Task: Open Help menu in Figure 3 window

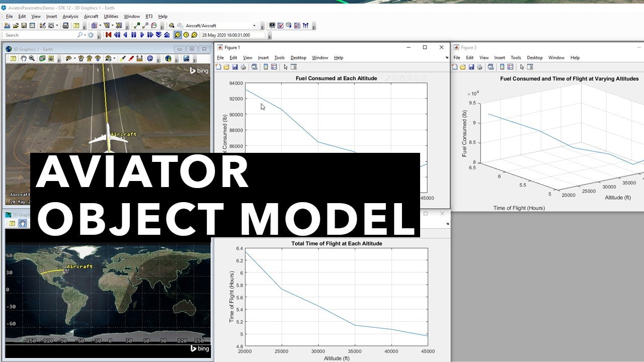Action: [x=575, y=58]
